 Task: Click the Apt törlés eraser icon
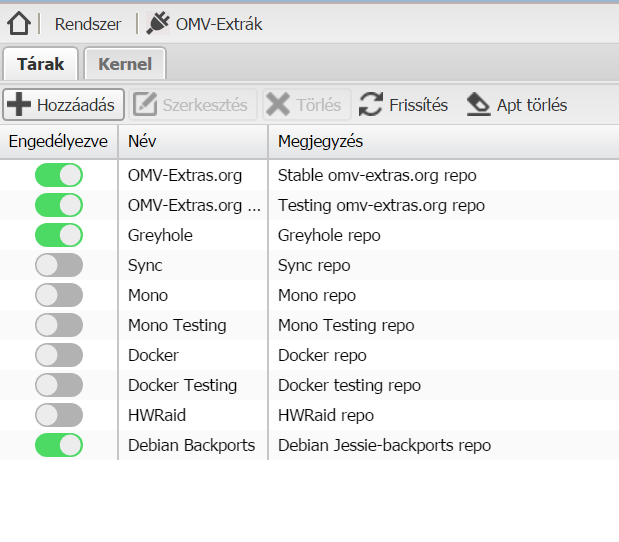click(478, 105)
